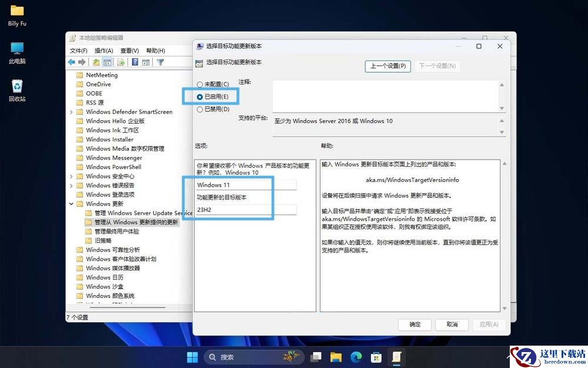
Task: Click the Forward arrow in Group Policy toolbar
Action: tap(82, 62)
